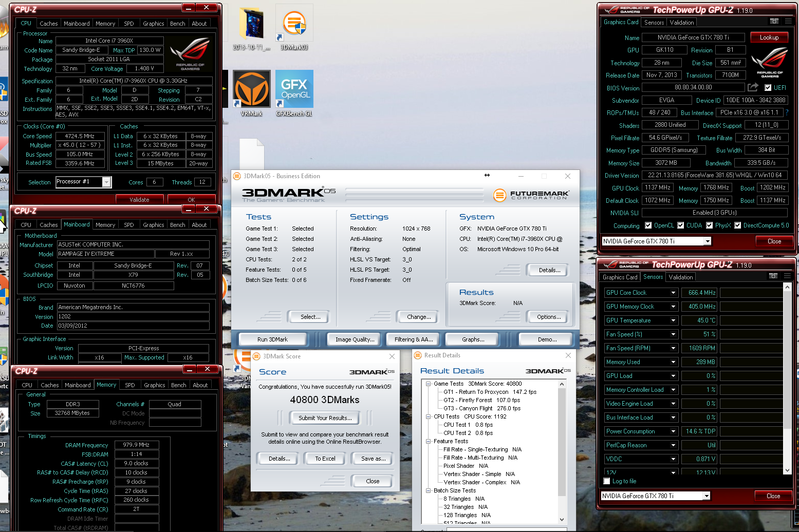Click the Futuremark Corporation logo
Viewport: 799px width, 532px height.
pos(531,195)
